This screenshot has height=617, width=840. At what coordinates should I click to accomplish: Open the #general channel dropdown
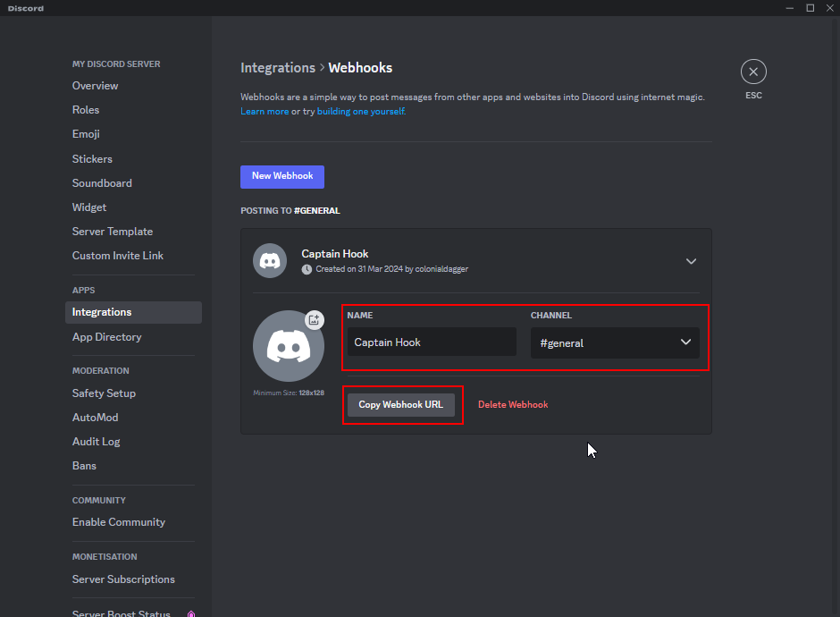(615, 343)
